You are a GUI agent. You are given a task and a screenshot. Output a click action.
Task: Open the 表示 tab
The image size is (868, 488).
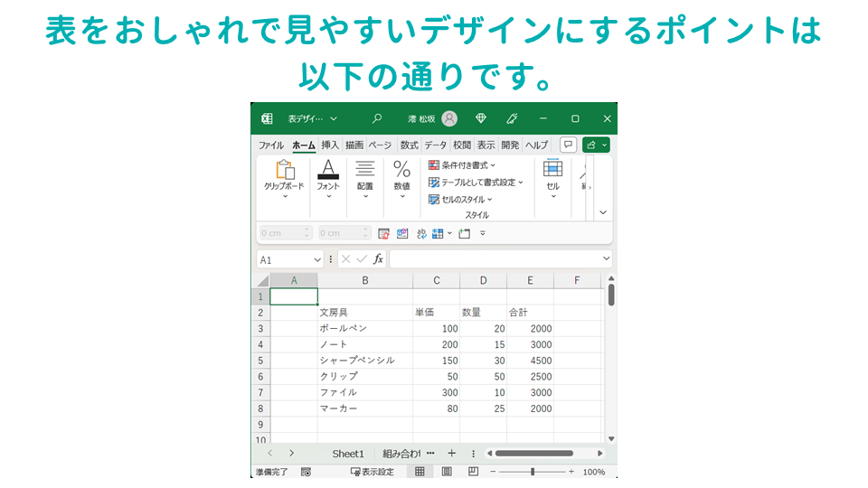[486, 145]
